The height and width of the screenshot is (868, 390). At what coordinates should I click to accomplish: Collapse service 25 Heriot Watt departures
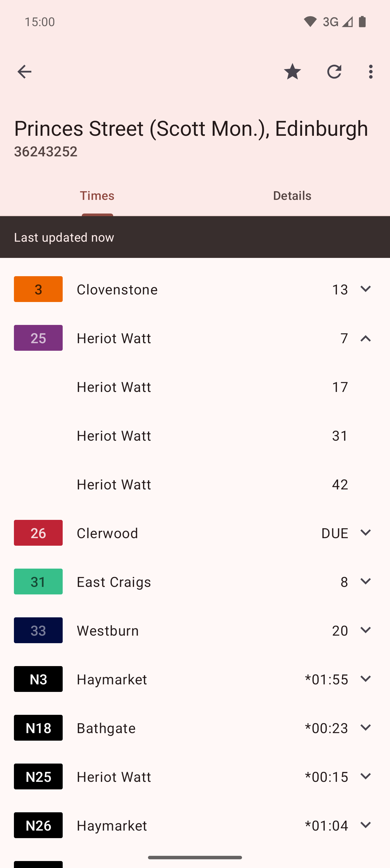click(365, 338)
